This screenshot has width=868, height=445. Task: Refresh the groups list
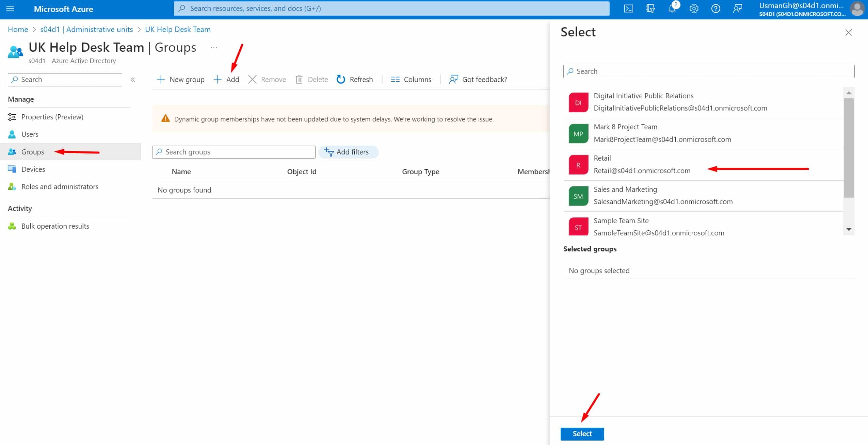(354, 79)
